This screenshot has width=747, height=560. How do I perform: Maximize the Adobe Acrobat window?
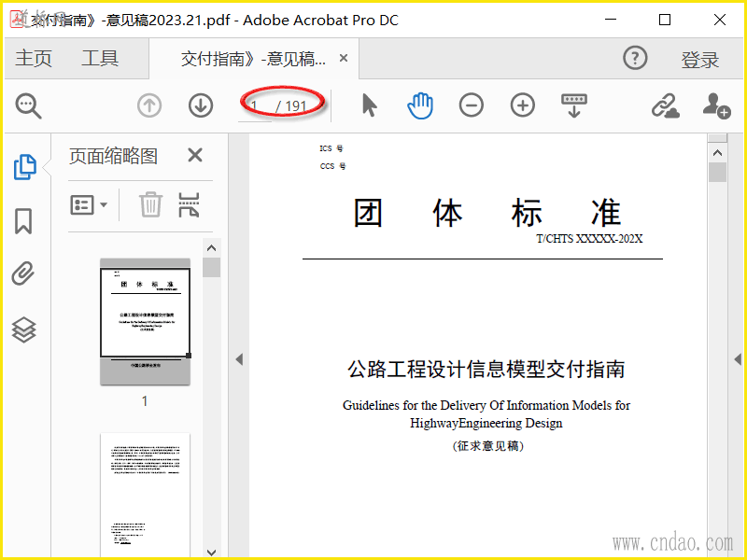tap(665, 20)
